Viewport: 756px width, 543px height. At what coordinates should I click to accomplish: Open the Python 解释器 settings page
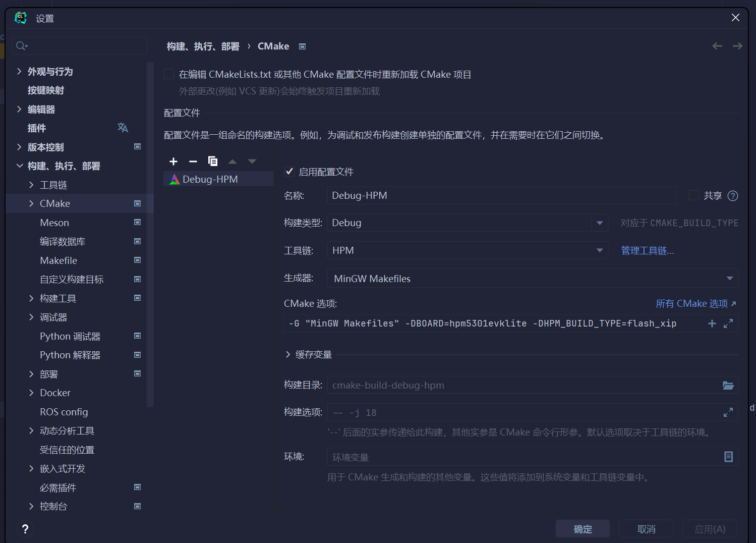(x=70, y=355)
